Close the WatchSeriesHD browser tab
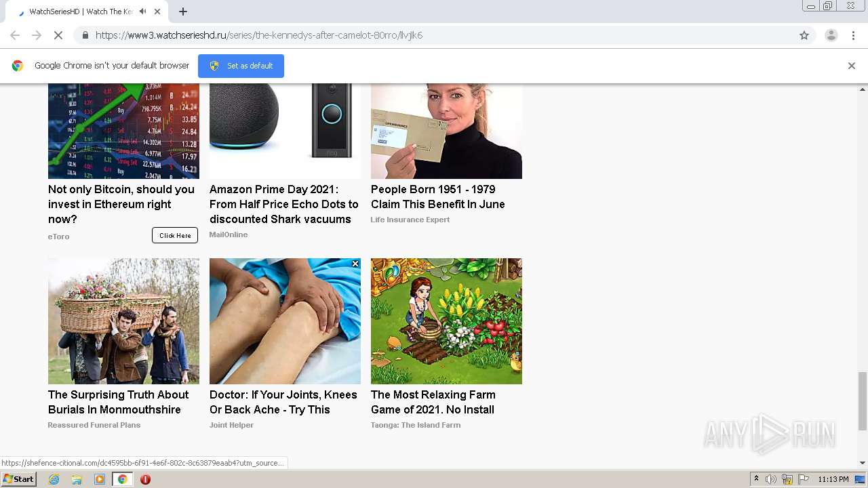Screen dimensions: 868x488 coord(157,12)
